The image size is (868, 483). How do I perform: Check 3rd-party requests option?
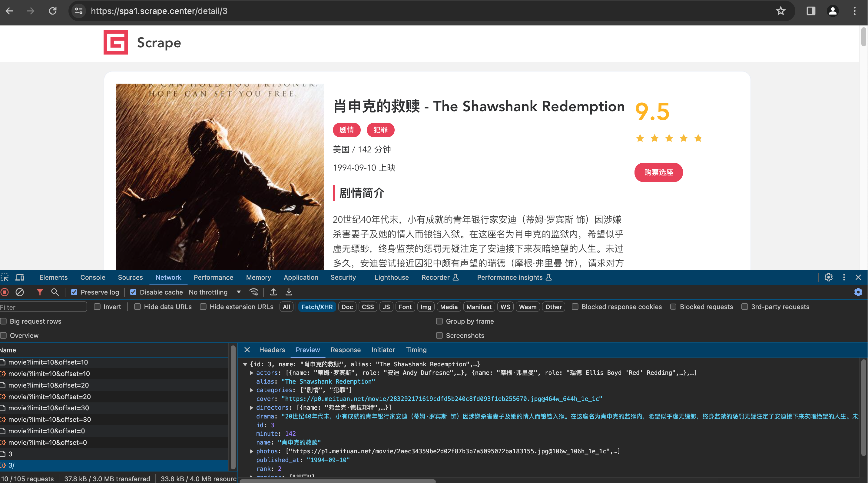tap(745, 307)
